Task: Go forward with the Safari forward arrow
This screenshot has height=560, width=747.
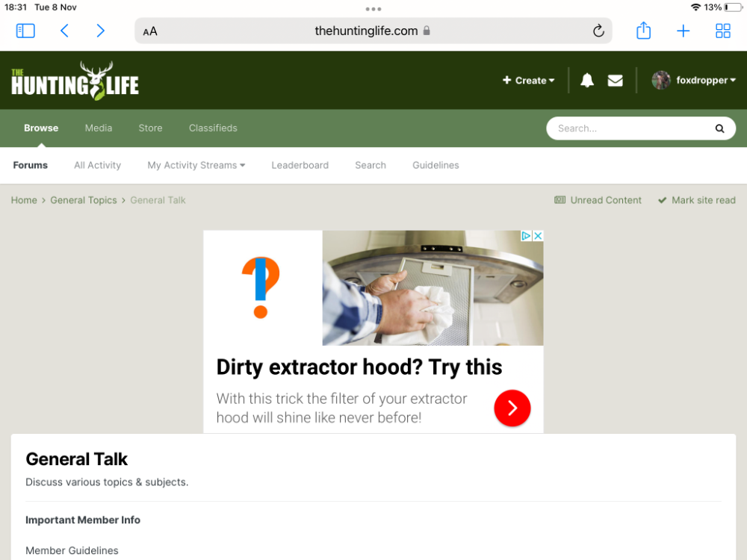Action: tap(100, 31)
